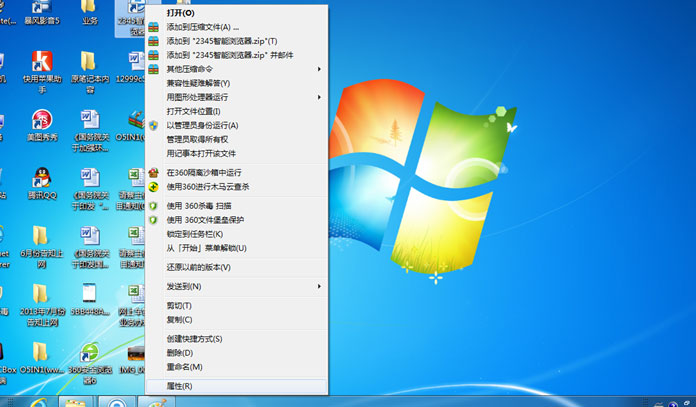Choose 使用360进行木马云查杀
Viewport: 696px width, 407px height.
(x=237, y=187)
